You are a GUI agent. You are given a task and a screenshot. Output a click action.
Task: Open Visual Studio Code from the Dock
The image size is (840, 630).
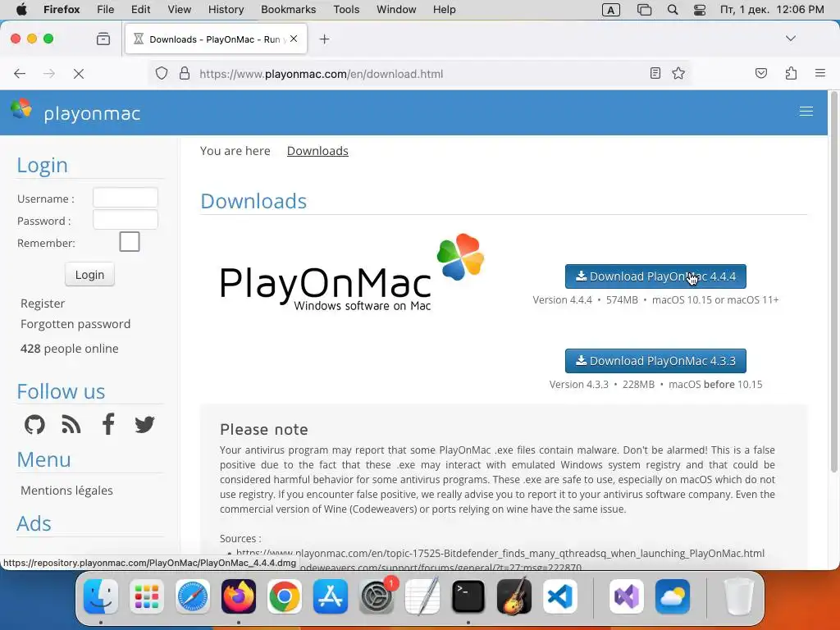559,596
